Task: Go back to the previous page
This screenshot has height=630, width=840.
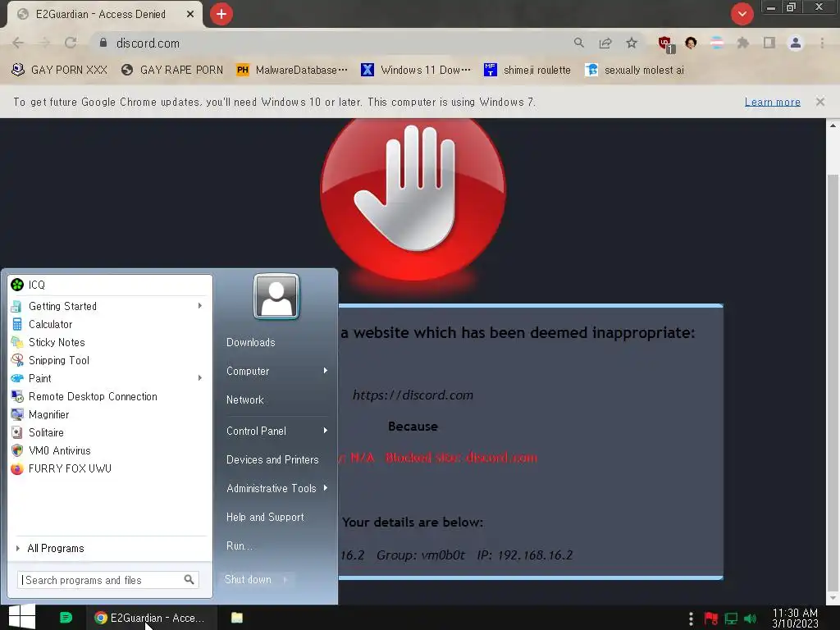Action: 18,43
